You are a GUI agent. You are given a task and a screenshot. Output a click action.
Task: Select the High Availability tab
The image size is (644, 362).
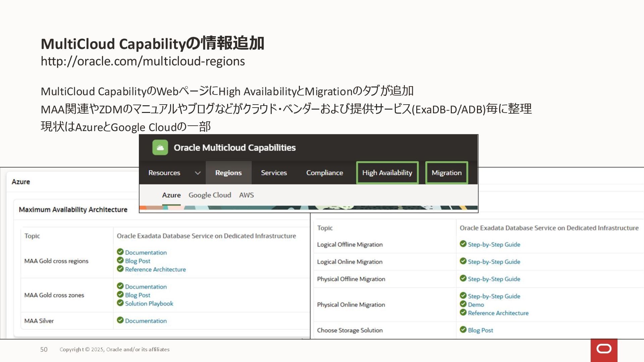pyautogui.click(x=387, y=173)
